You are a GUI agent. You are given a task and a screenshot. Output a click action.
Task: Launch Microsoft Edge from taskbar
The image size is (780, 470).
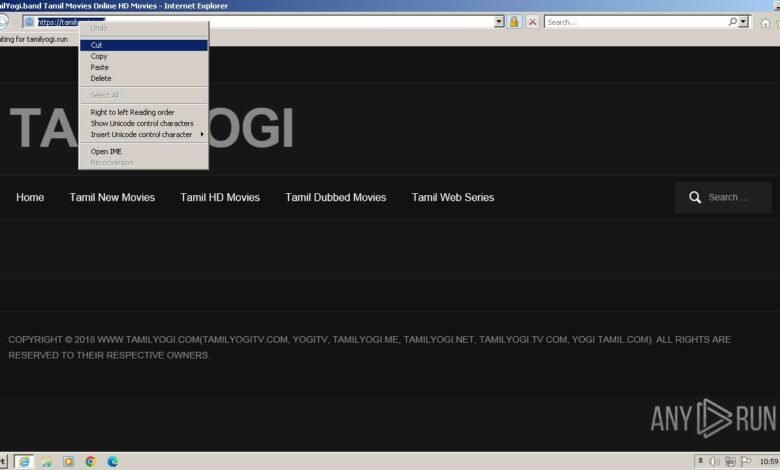[x=113, y=462]
